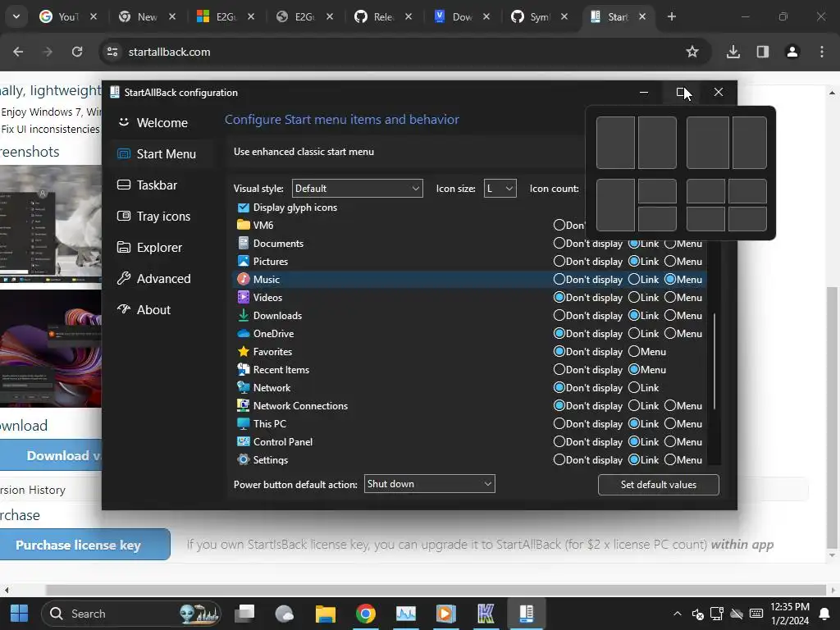Set OneDrive to Link

634,333
